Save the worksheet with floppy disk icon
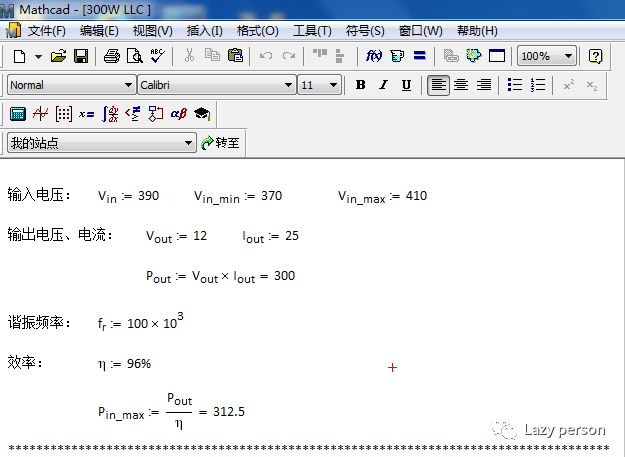The image size is (625, 457). pos(81,56)
